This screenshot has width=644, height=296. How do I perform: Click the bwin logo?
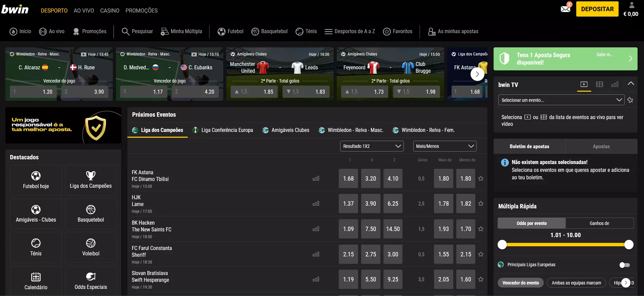click(x=15, y=9)
